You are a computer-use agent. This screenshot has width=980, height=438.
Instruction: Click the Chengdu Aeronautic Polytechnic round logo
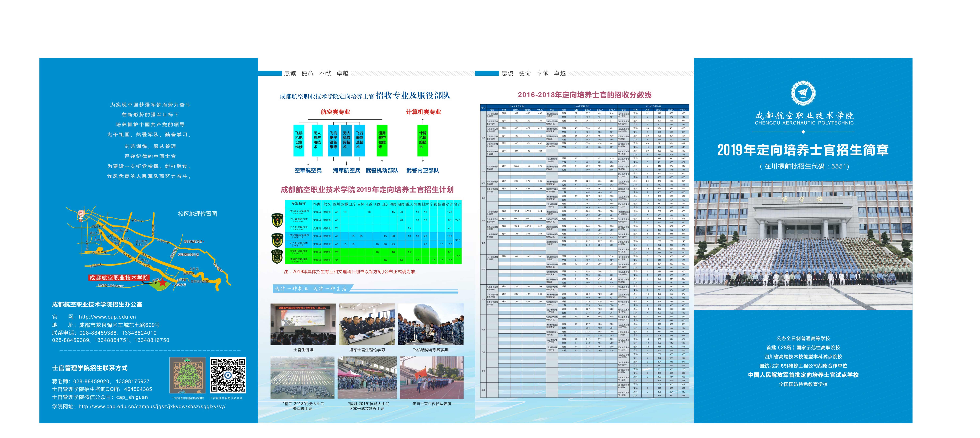pos(803,92)
